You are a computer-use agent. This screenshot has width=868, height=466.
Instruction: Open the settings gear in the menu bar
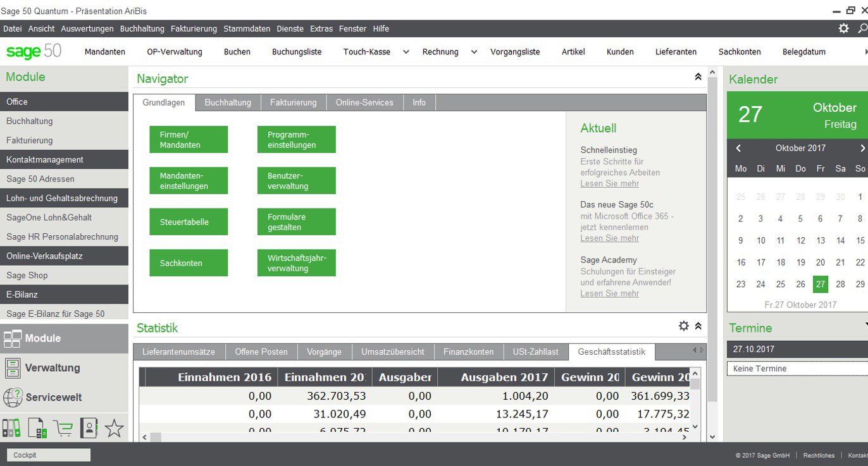point(843,28)
